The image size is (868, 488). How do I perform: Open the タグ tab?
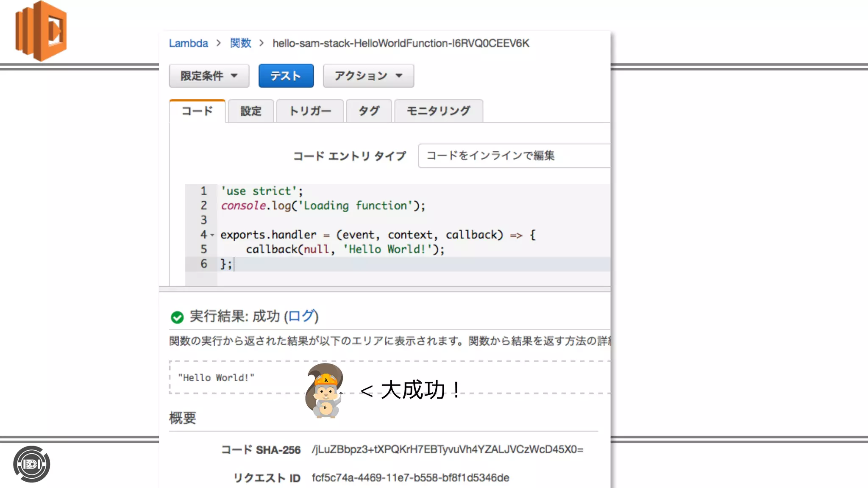tap(369, 111)
